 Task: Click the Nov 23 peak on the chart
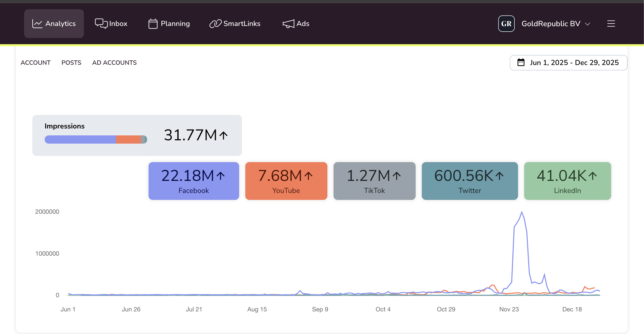tap(522, 212)
